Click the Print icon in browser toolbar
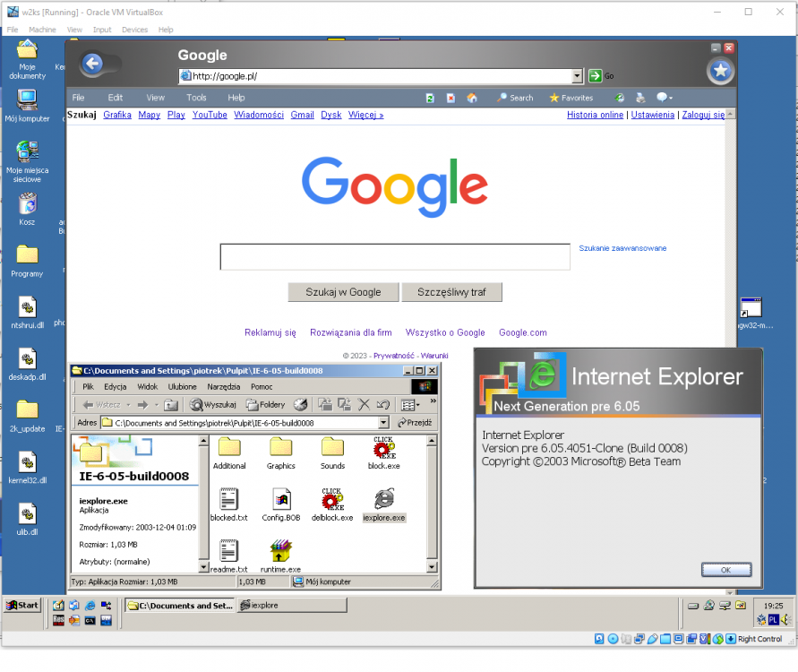Screen dimensions: 798x672 (640, 98)
